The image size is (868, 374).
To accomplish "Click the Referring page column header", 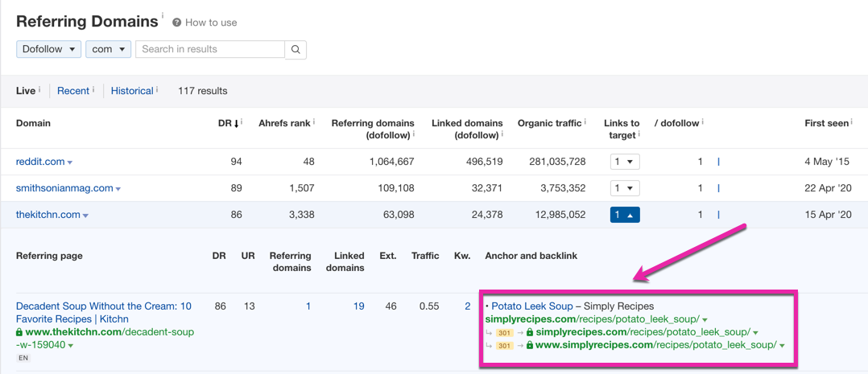I will [49, 256].
